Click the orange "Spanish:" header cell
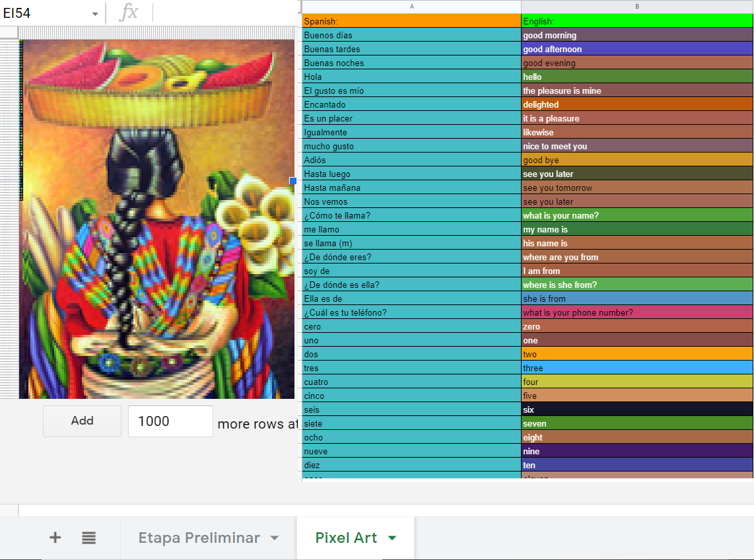754x560 pixels. (x=411, y=21)
